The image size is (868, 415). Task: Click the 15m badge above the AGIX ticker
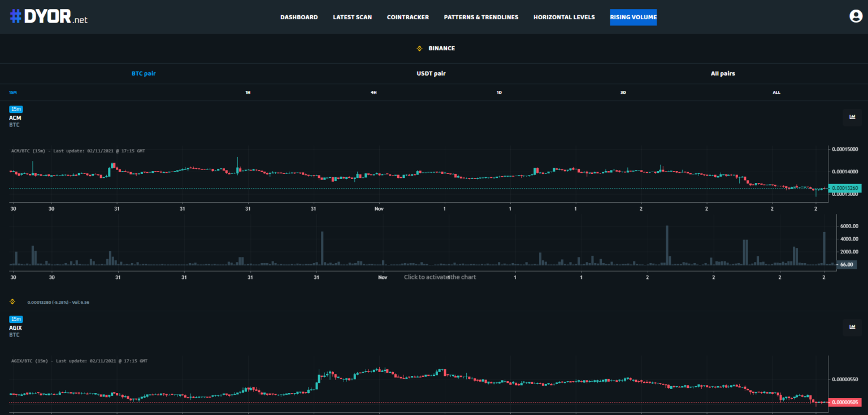tap(16, 319)
